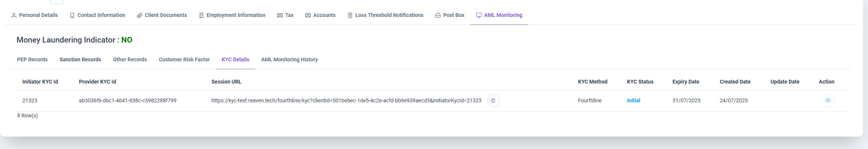Open the Customer Risk Factor sub-tab
This screenshot has height=149, width=868.
[184, 59]
